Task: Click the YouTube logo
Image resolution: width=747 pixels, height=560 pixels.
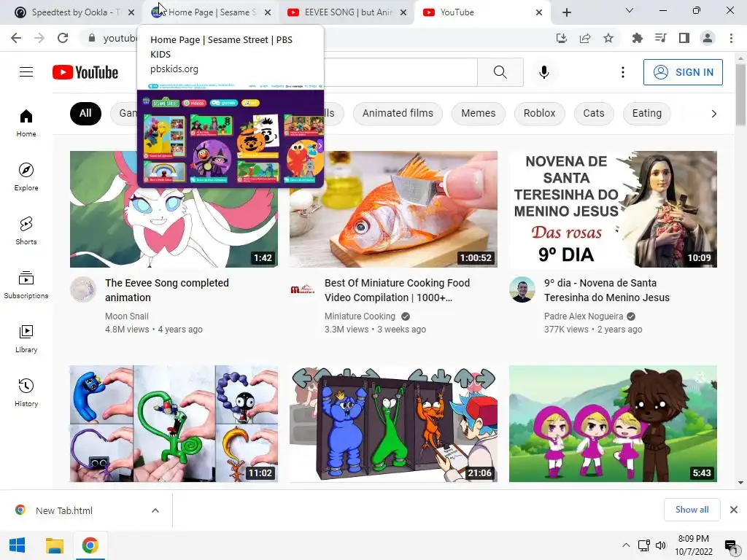Action: tap(85, 72)
